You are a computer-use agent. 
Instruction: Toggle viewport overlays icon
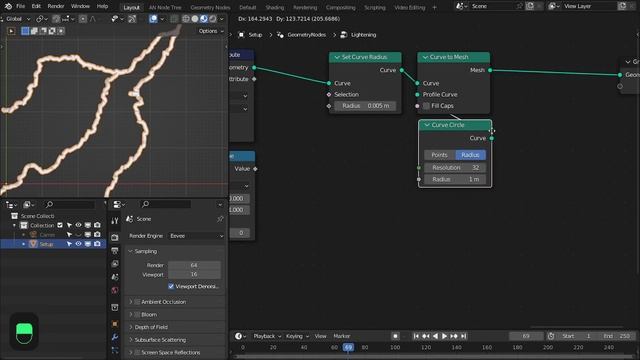tap(153, 19)
